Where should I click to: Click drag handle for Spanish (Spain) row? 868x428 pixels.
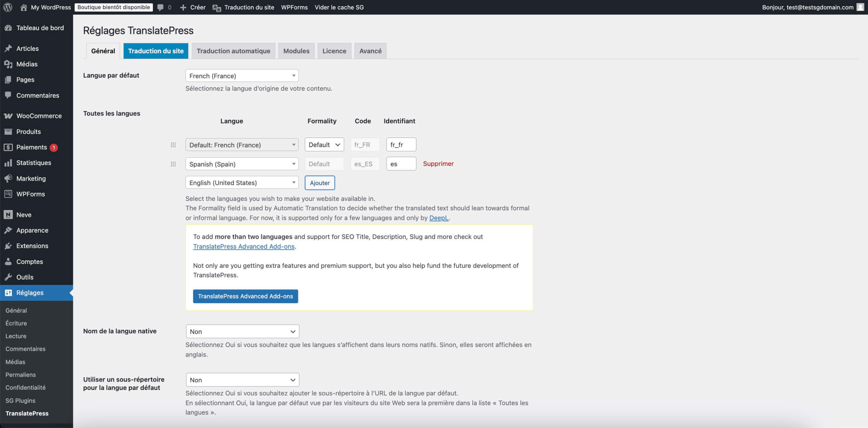pos(173,164)
